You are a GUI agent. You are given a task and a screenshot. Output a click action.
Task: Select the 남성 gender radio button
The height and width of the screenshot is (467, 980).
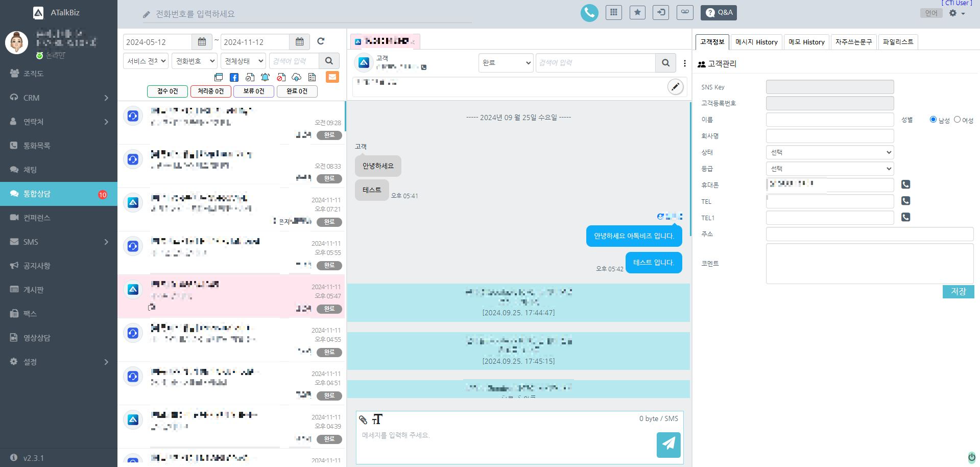click(x=933, y=120)
